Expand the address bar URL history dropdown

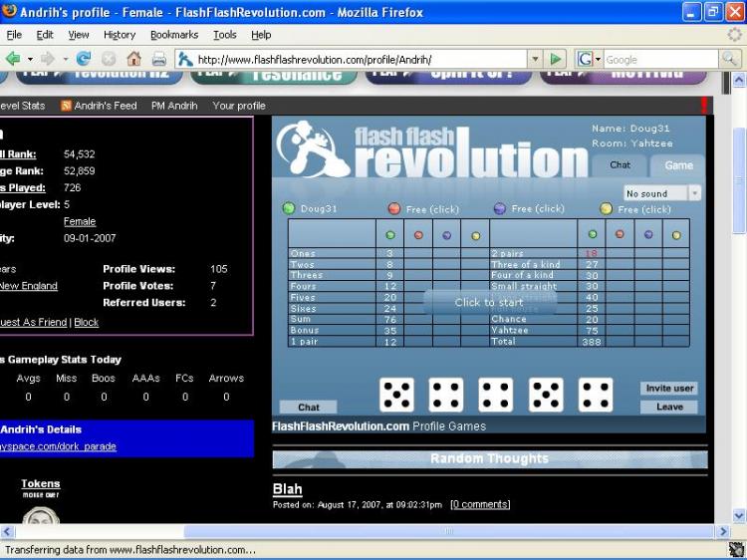(535, 59)
